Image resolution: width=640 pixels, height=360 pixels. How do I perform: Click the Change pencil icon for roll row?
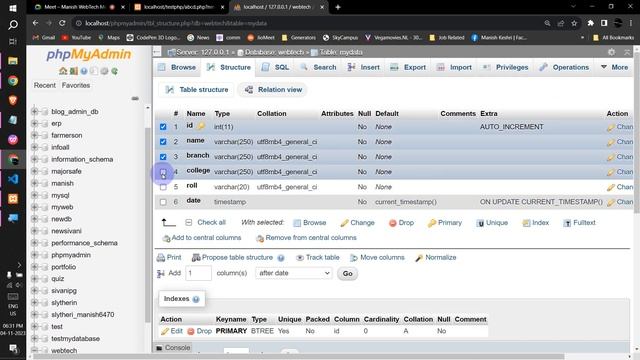[x=611, y=187]
